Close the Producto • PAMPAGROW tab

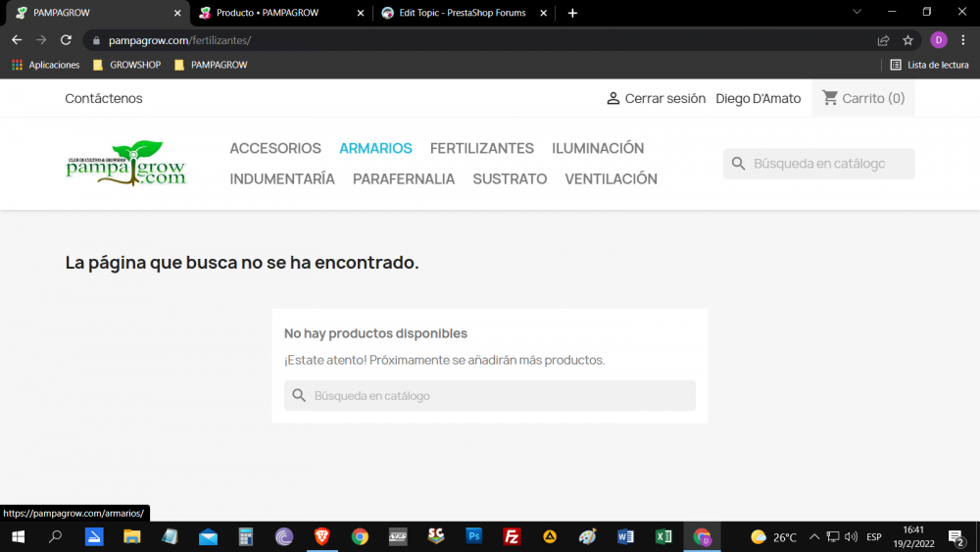point(360,13)
